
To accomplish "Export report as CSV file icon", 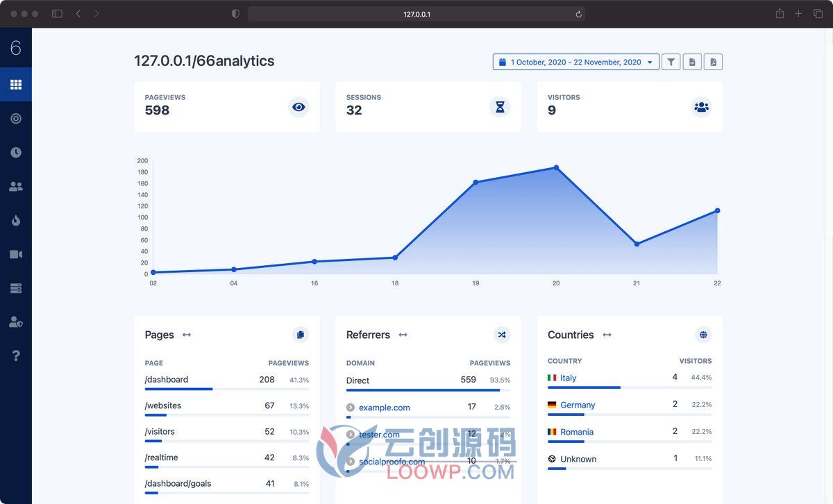I will click(692, 62).
